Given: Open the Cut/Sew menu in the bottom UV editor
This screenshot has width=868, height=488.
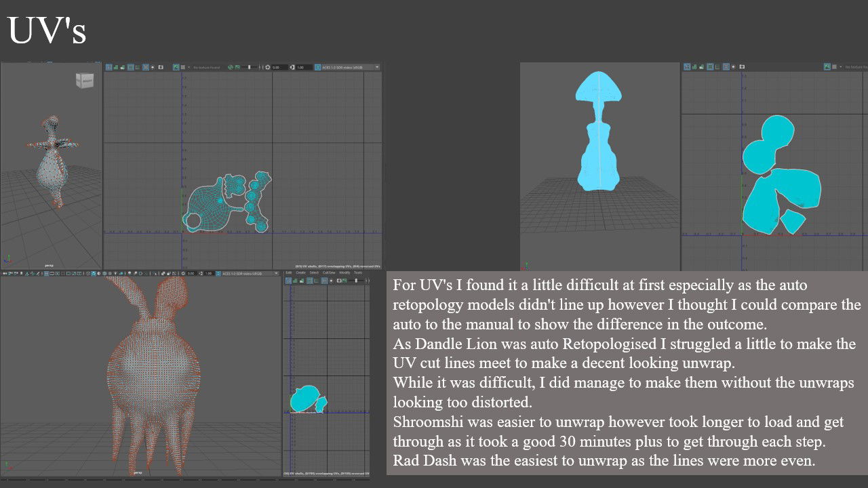Looking at the screenshot, I should [329, 273].
